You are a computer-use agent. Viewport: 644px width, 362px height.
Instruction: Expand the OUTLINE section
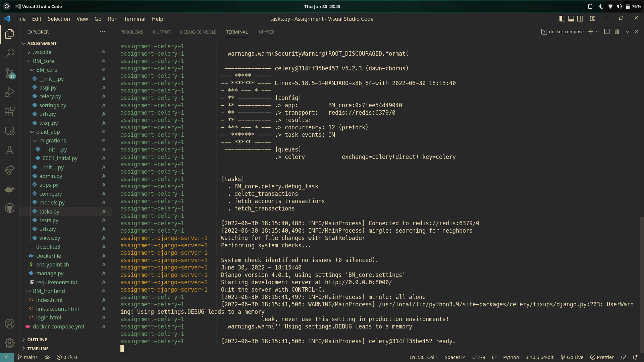coord(37,340)
